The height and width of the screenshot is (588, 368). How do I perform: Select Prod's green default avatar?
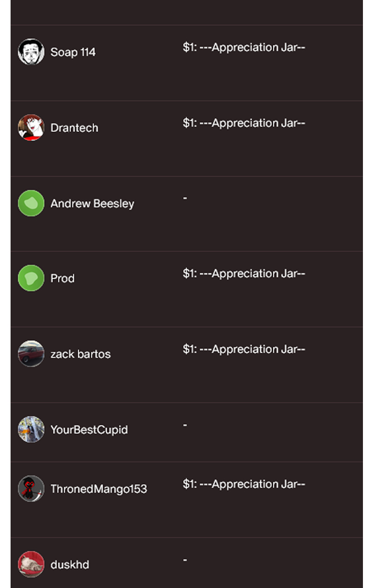(31, 278)
